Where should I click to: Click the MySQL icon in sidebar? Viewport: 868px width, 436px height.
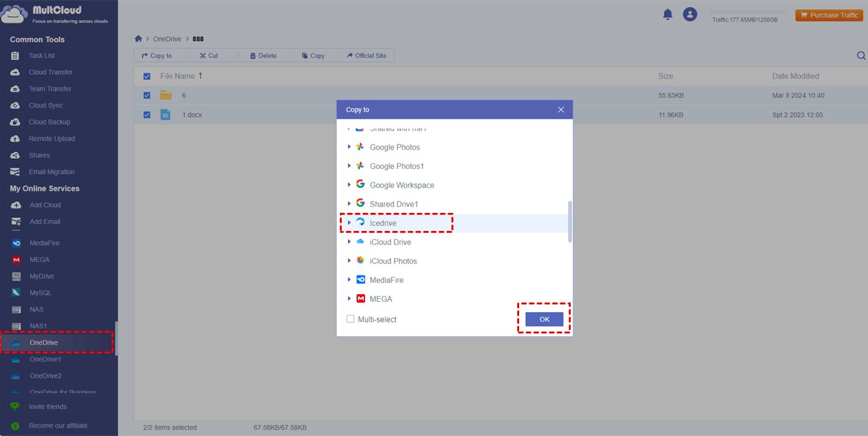click(16, 293)
